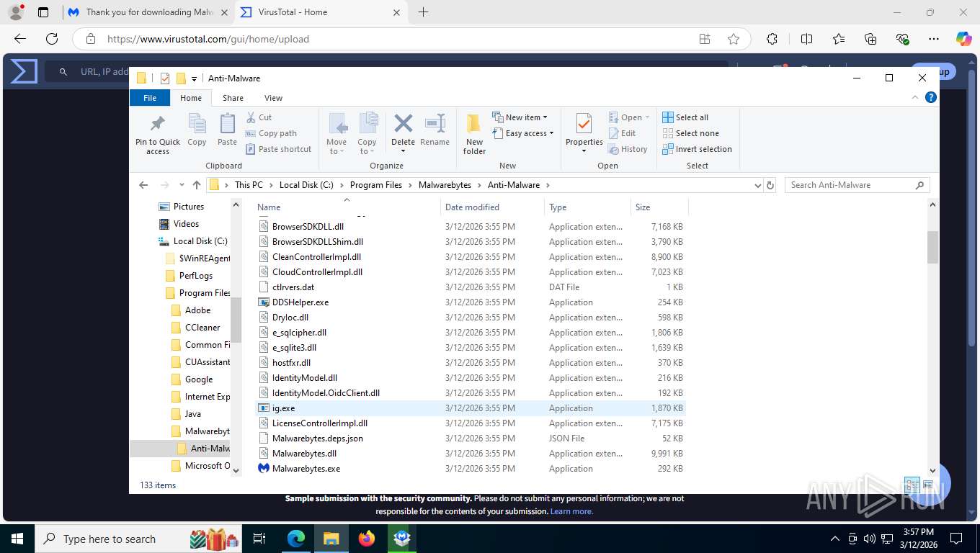Click the Copy ribbon icon
Image resolution: width=980 pixels, height=553 pixels.
[197, 130]
